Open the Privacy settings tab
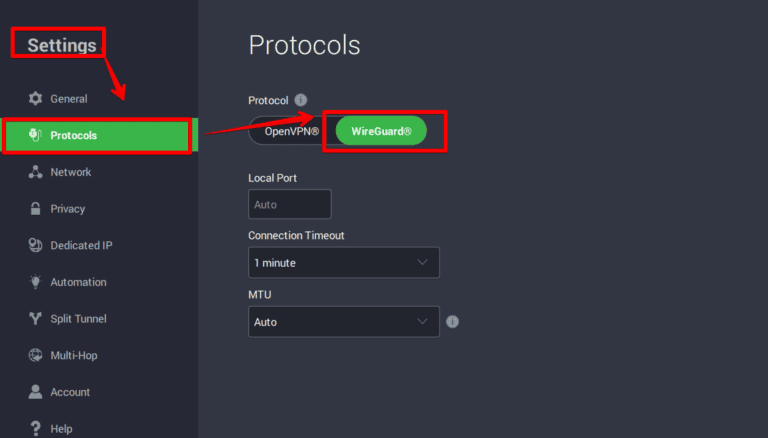 [68, 209]
